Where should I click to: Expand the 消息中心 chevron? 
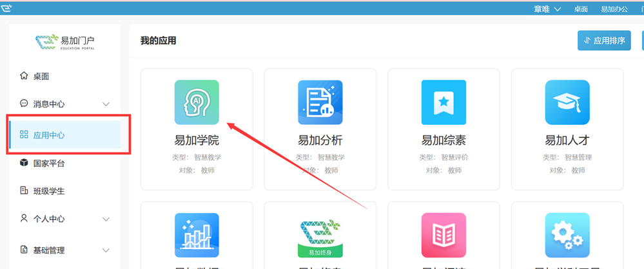[106, 104]
